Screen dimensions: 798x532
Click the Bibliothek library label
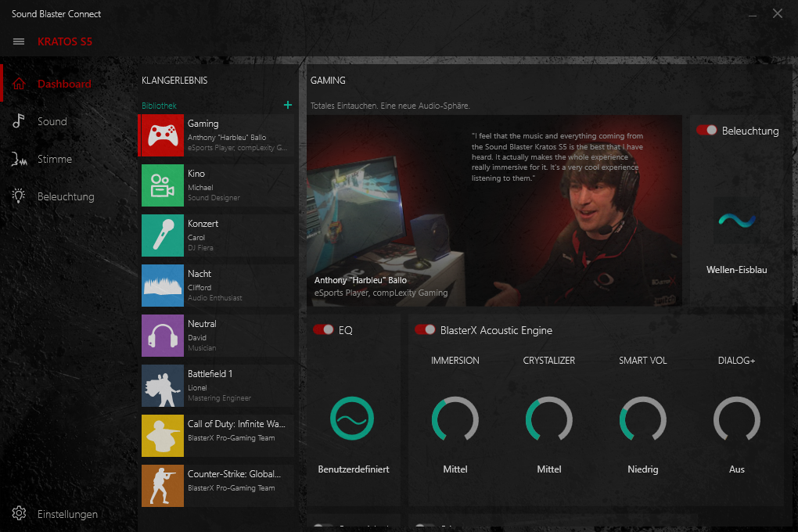coord(159,106)
